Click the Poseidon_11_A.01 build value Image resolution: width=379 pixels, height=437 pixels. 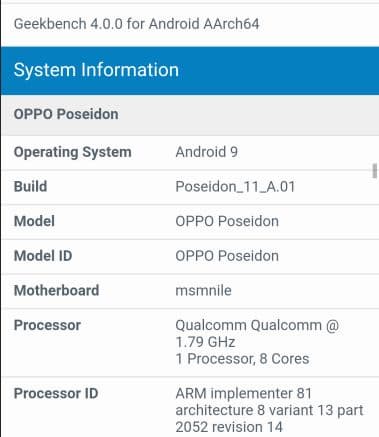[x=235, y=187]
